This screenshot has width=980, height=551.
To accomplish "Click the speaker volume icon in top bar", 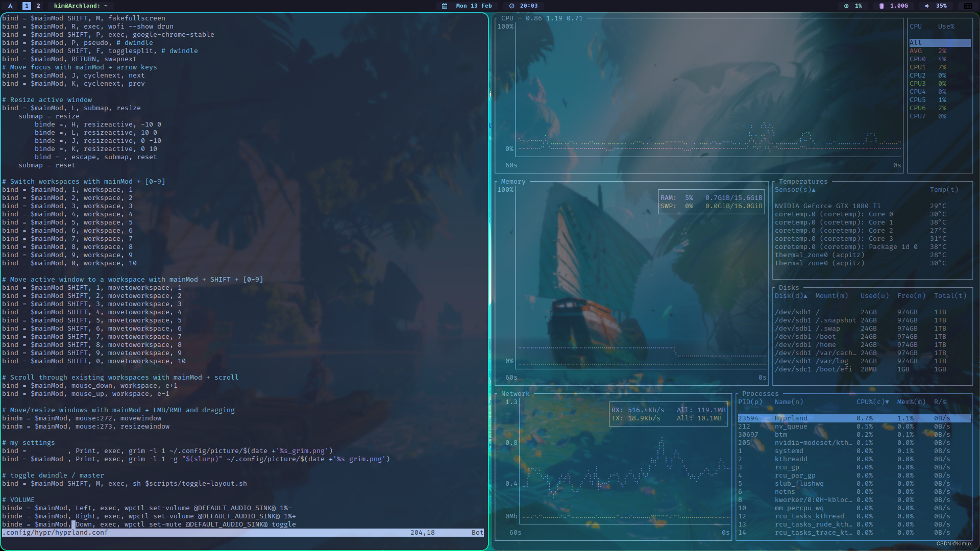I will 927,6.
